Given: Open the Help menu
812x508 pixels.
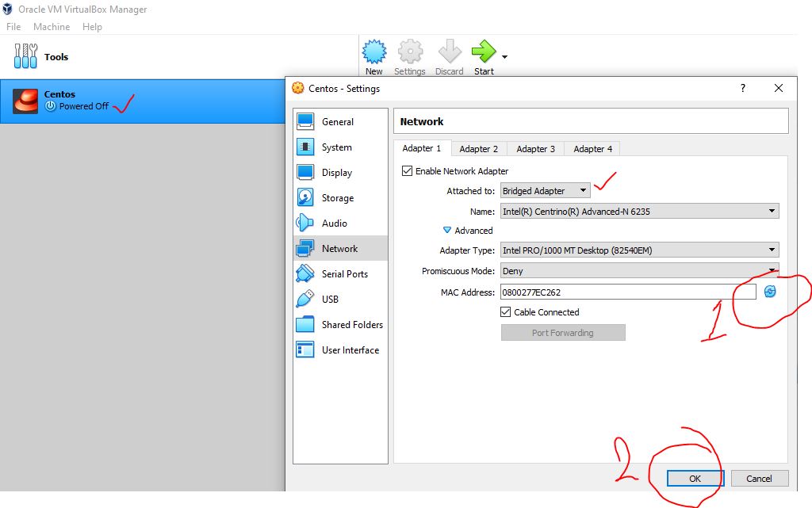Looking at the screenshot, I should [92, 27].
